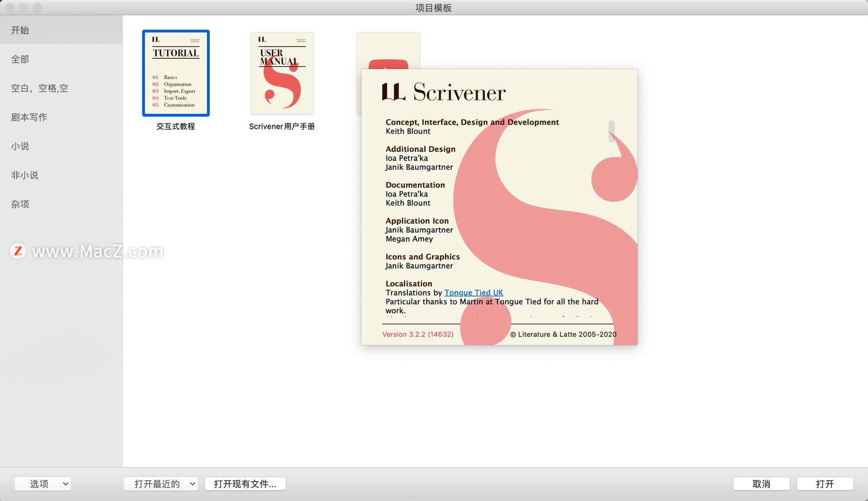Screen dimensions: 868x501
Task: Click the 项目模板 window title
Action: pyautogui.click(x=433, y=8)
